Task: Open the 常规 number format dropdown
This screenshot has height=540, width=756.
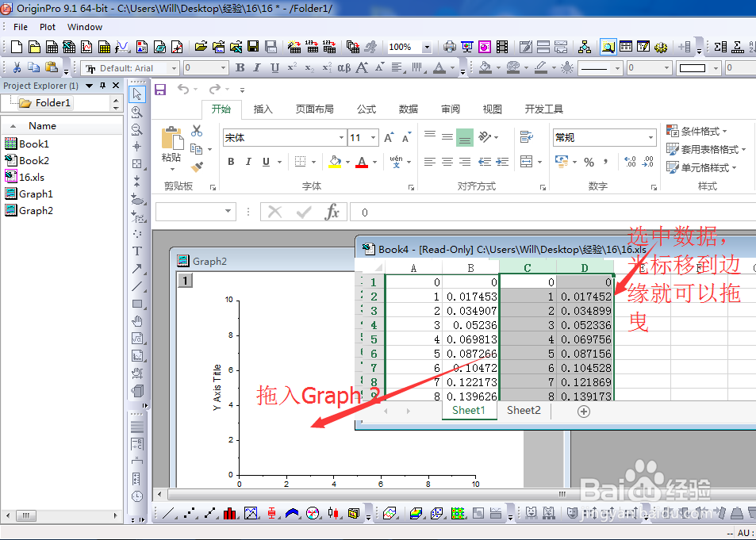Action: click(651, 137)
